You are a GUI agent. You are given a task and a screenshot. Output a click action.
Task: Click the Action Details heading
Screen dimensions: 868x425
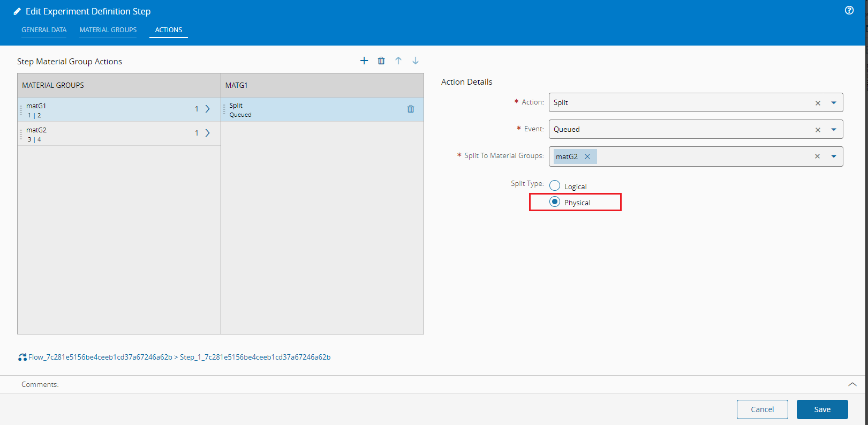pyautogui.click(x=467, y=82)
